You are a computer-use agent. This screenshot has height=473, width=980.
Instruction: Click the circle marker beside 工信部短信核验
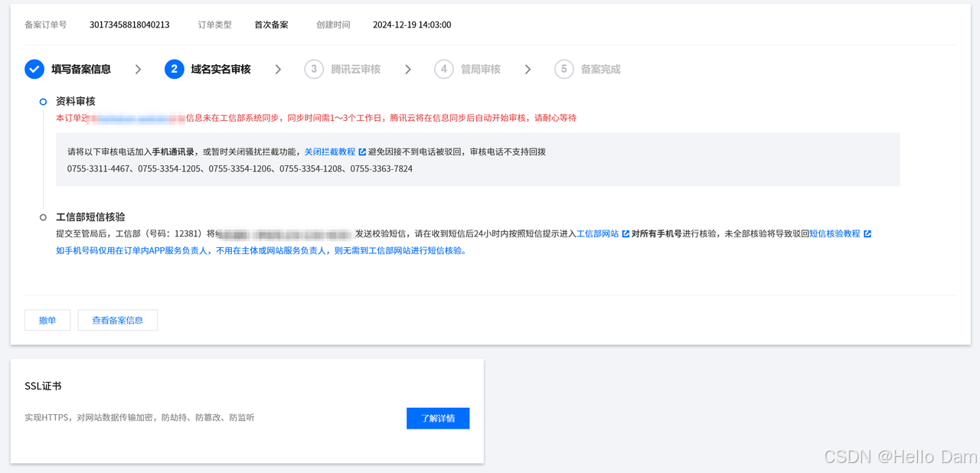pyautogui.click(x=42, y=217)
